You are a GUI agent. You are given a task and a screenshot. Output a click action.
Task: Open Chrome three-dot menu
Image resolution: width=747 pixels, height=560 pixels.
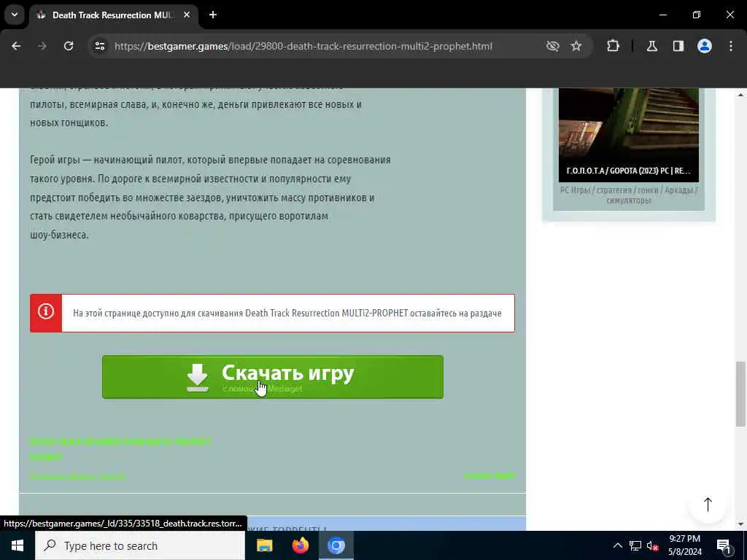731,46
